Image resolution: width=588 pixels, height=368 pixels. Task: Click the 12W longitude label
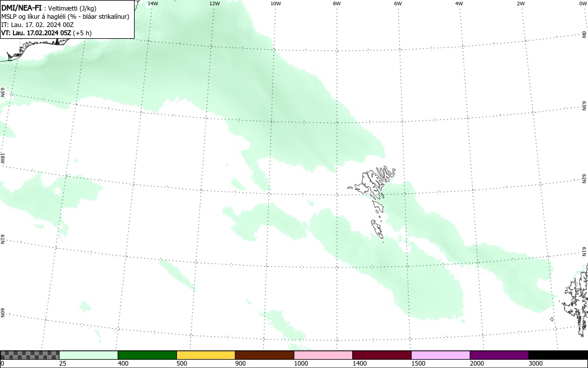(214, 4)
